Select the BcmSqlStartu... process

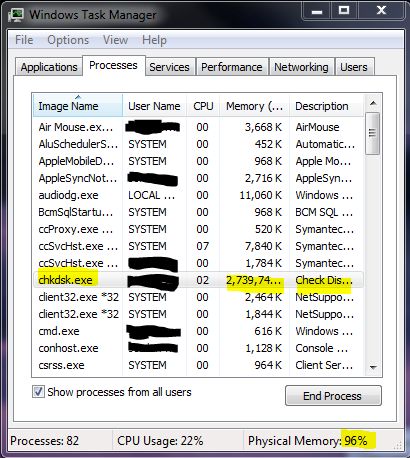point(198,212)
